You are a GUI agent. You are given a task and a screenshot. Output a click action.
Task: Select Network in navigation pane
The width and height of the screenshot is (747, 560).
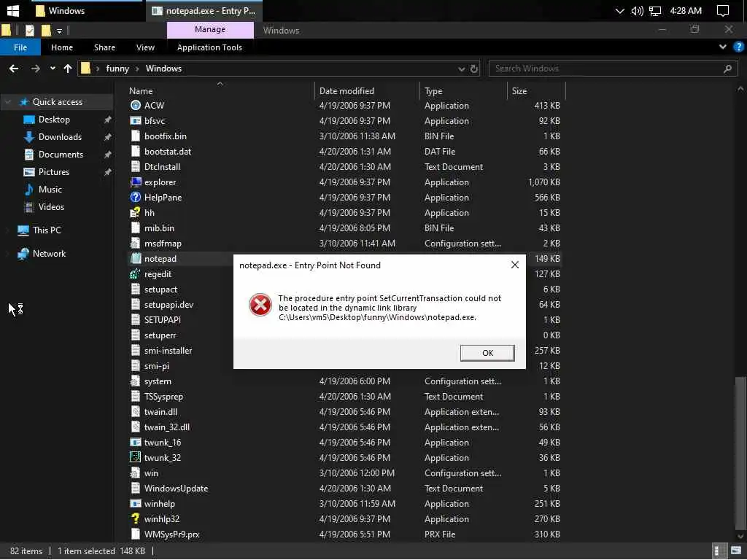click(49, 254)
